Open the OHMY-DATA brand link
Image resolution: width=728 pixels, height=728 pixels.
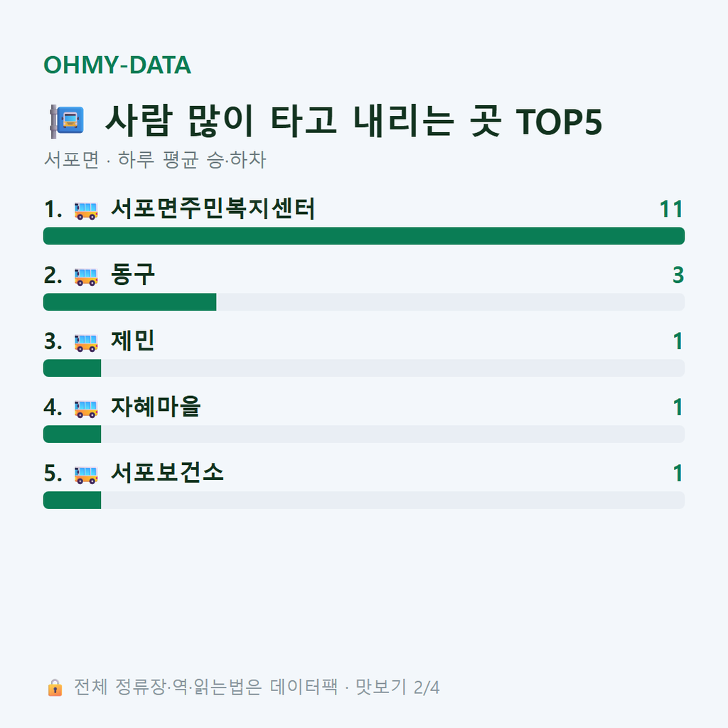(117, 65)
